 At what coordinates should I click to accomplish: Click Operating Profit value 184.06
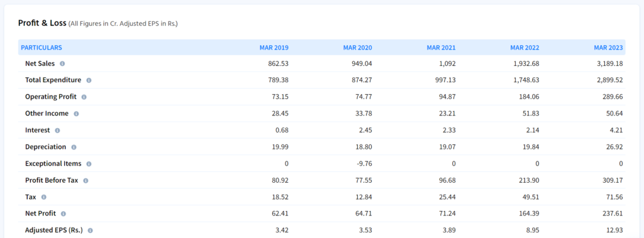pyautogui.click(x=529, y=97)
